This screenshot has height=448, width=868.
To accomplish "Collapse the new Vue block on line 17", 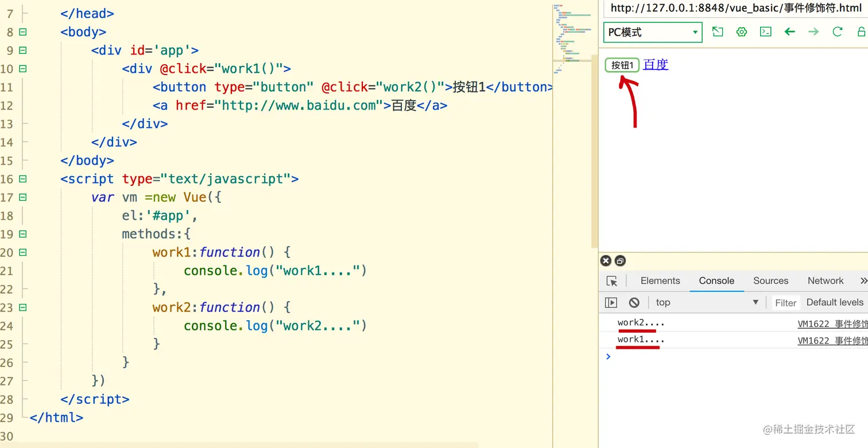I will pos(23,197).
